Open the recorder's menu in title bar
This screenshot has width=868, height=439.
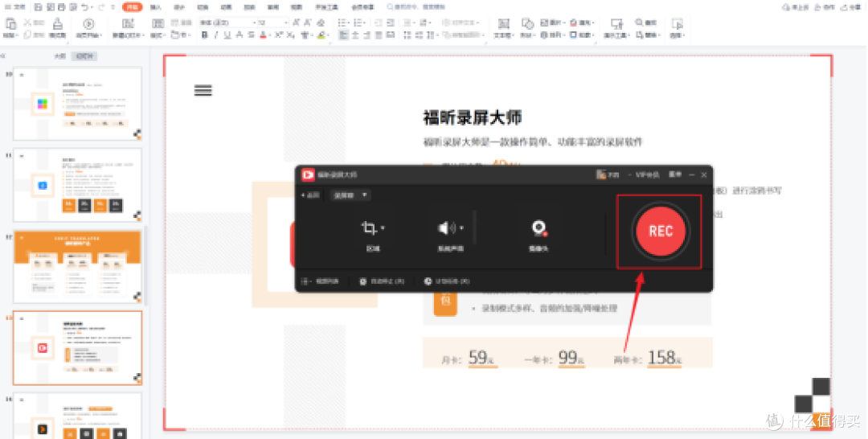(675, 175)
